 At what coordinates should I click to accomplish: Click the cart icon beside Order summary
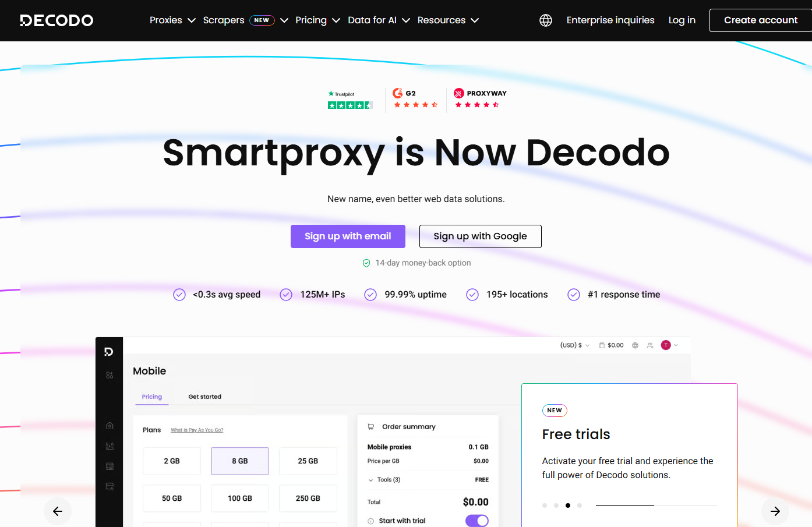coord(370,427)
